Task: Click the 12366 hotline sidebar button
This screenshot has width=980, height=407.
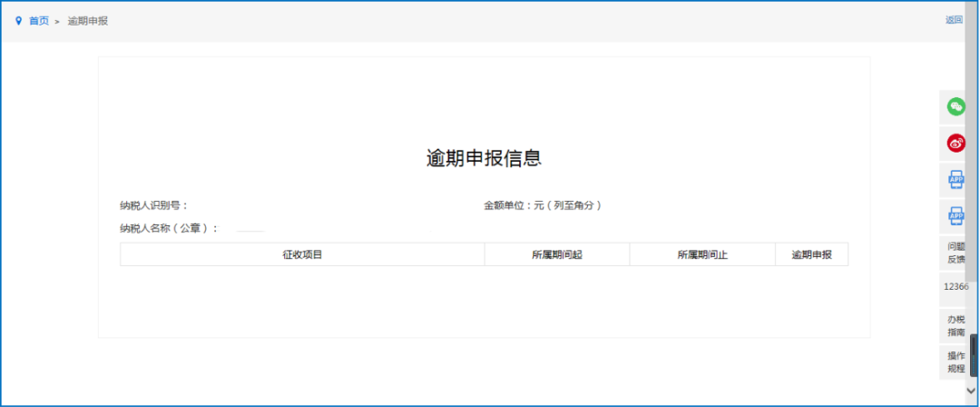Action: (x=956, y=286)
